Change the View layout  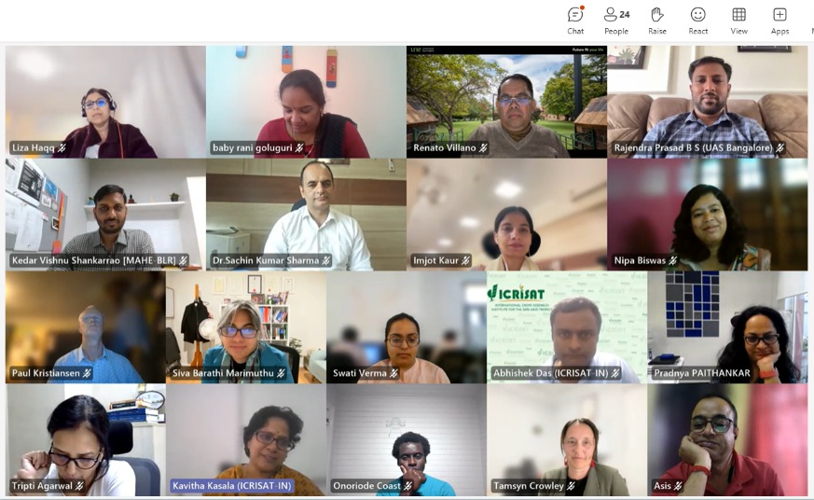739,21
